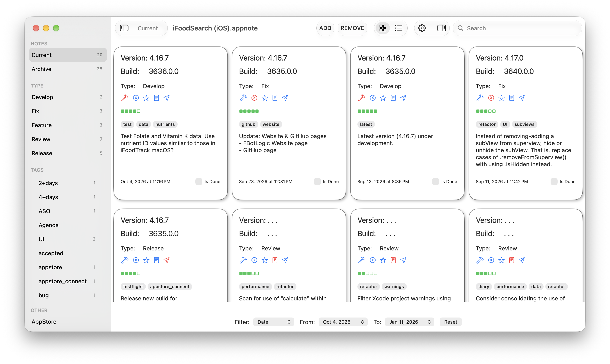Click priority rating squares on refactor warnings card
This screenshot has height=364, width=610.
(367, 273)
